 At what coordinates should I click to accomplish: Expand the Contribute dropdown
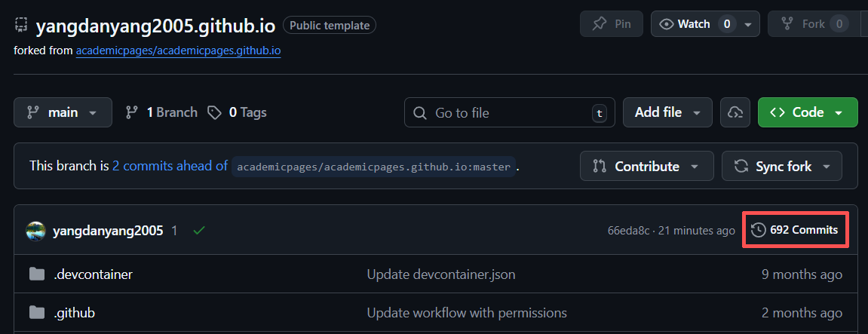pos(646,166)
